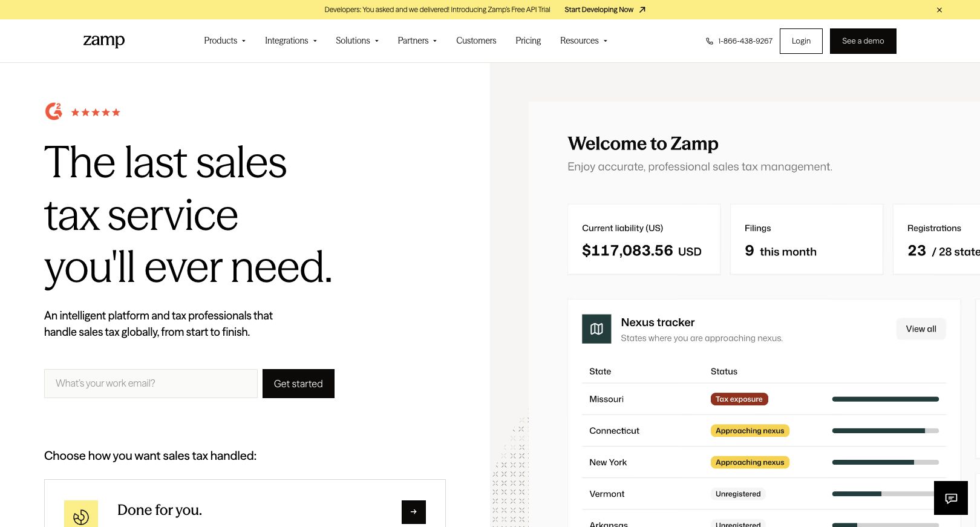Click the State column header
The height and width of the screenshot is (527, 980).
pyautogui.click(x=600, y=372)
